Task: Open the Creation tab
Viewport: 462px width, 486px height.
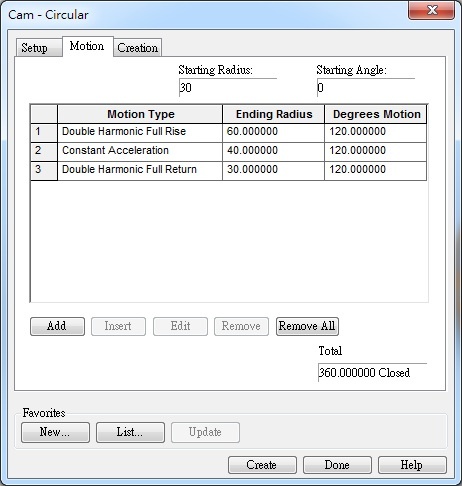Action: (x=138, y=48)
